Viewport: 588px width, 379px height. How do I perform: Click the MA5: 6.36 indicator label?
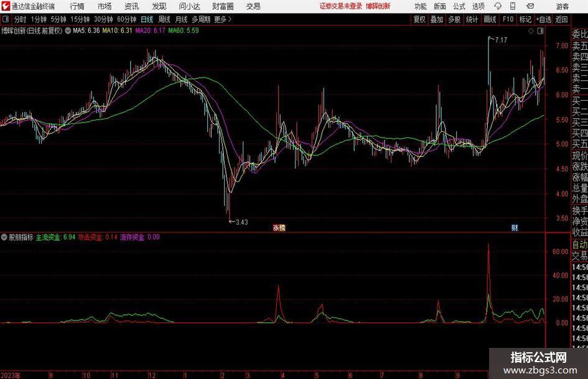[x=86, y=30]
